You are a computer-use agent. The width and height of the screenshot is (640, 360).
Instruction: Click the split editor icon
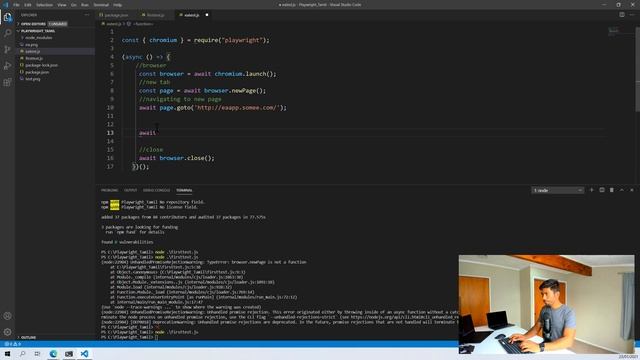[622, 15]
